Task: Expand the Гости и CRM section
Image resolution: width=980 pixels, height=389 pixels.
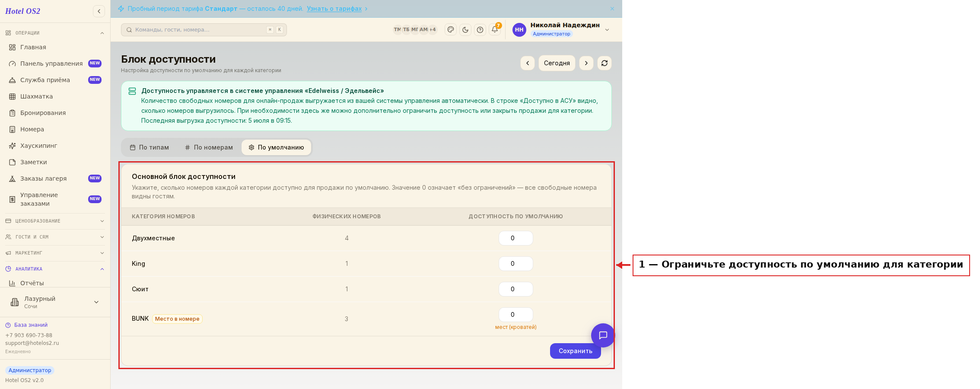Action: (55, 237)
